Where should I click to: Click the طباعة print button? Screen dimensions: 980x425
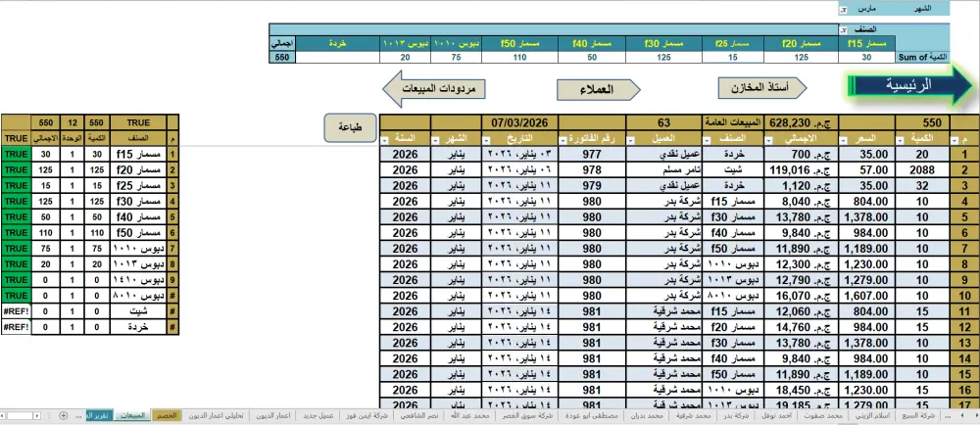click(350, 127)
